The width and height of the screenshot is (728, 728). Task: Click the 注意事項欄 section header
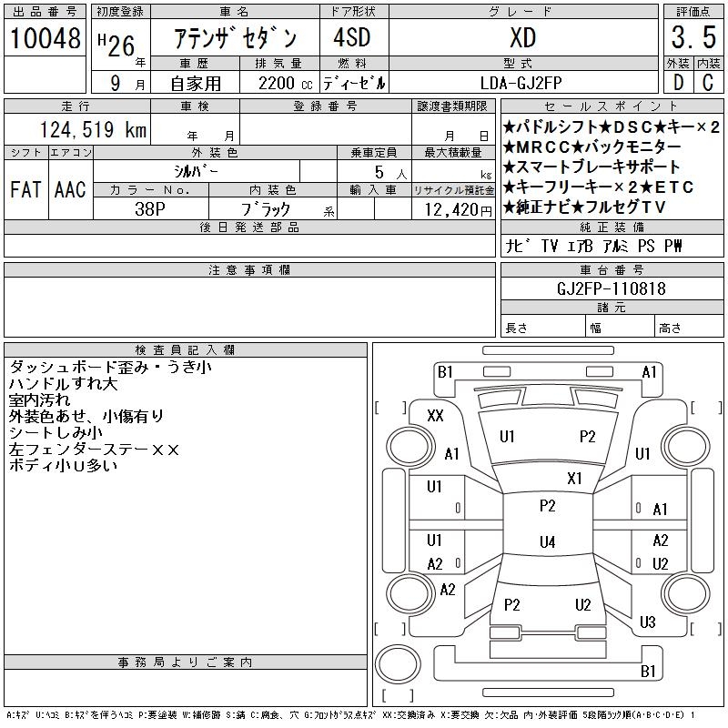(x=249, y=269)
